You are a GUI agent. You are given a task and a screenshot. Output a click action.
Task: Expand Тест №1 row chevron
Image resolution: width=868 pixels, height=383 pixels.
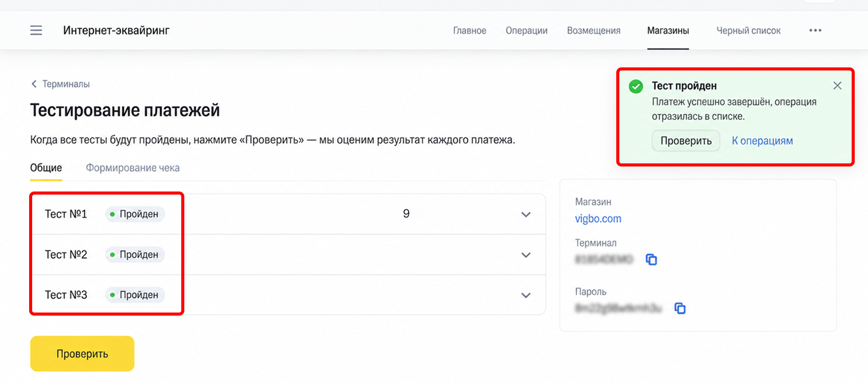tap(526, 214)
